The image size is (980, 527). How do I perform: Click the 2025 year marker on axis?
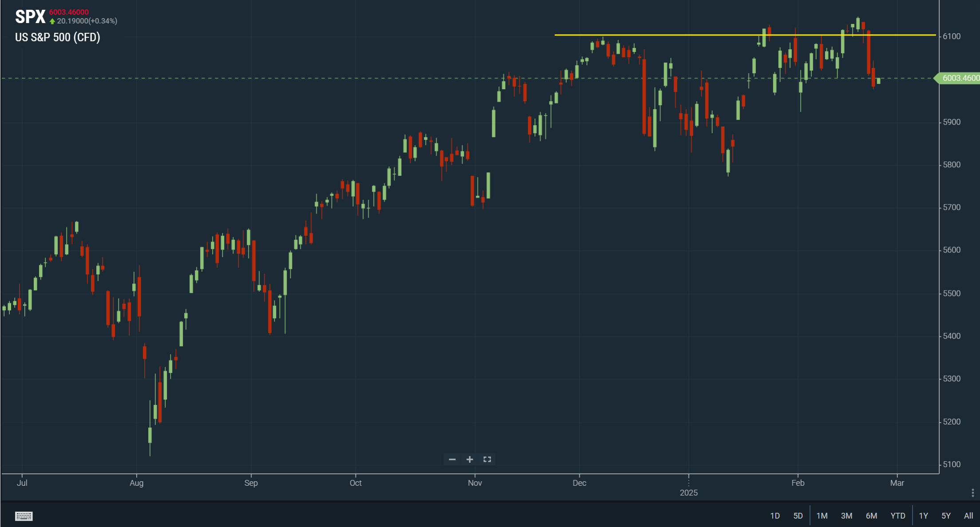(689, 493)
